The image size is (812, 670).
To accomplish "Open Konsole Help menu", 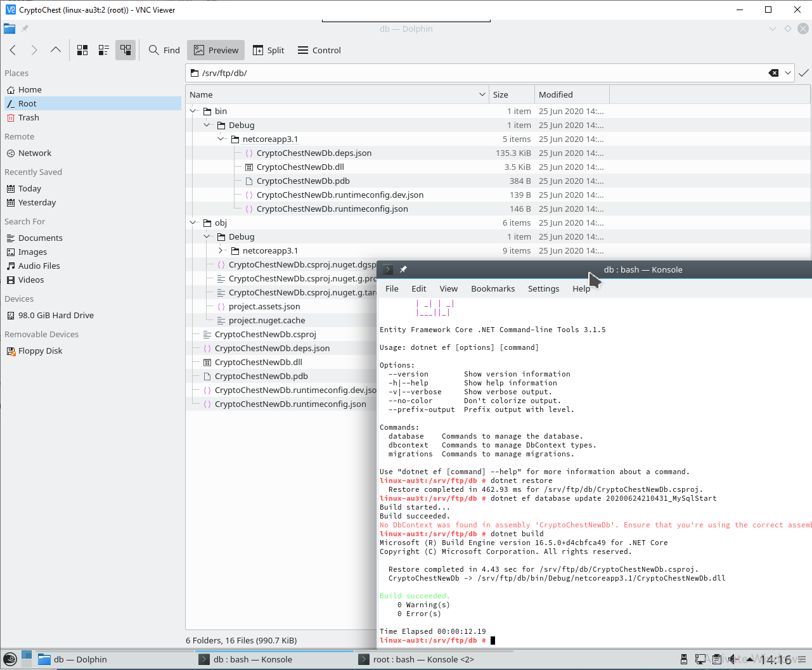I will pos(581,288).
